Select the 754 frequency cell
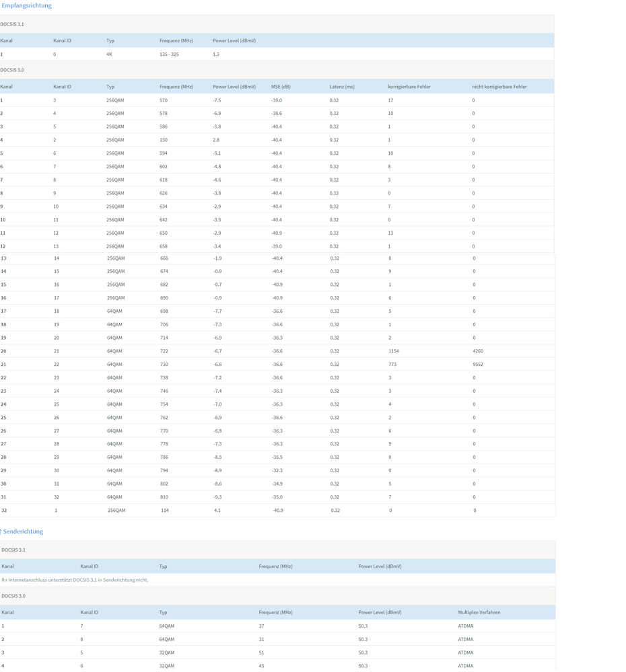Image resolution: width=626 pixels, height=672 pixels. click(x=164, y=404)
